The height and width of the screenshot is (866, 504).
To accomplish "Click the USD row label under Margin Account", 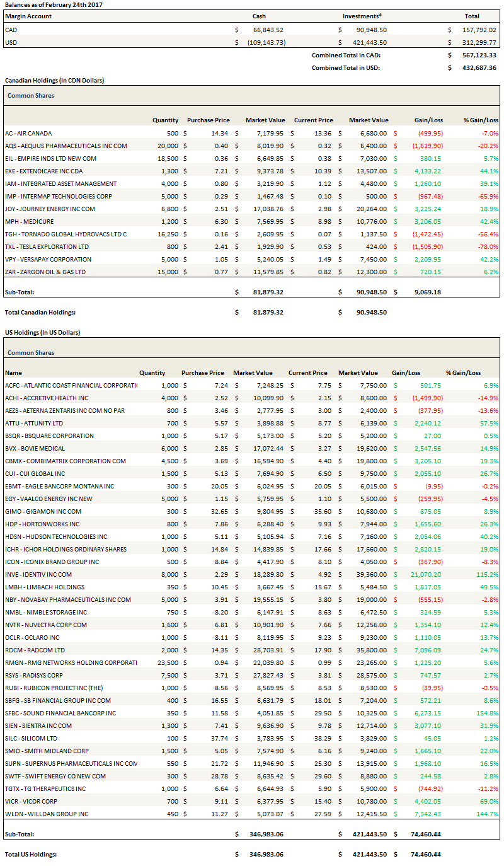I will pyautogui.click(x=11, y=42).
